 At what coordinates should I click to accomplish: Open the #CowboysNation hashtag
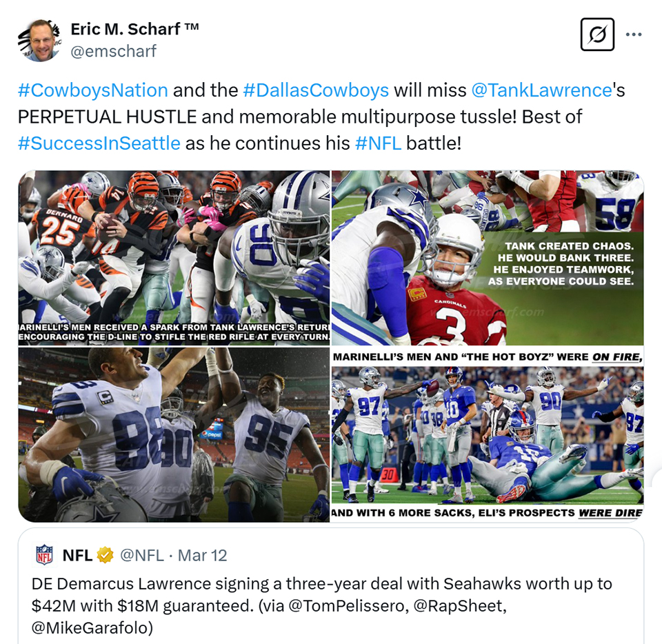[93, 90]
